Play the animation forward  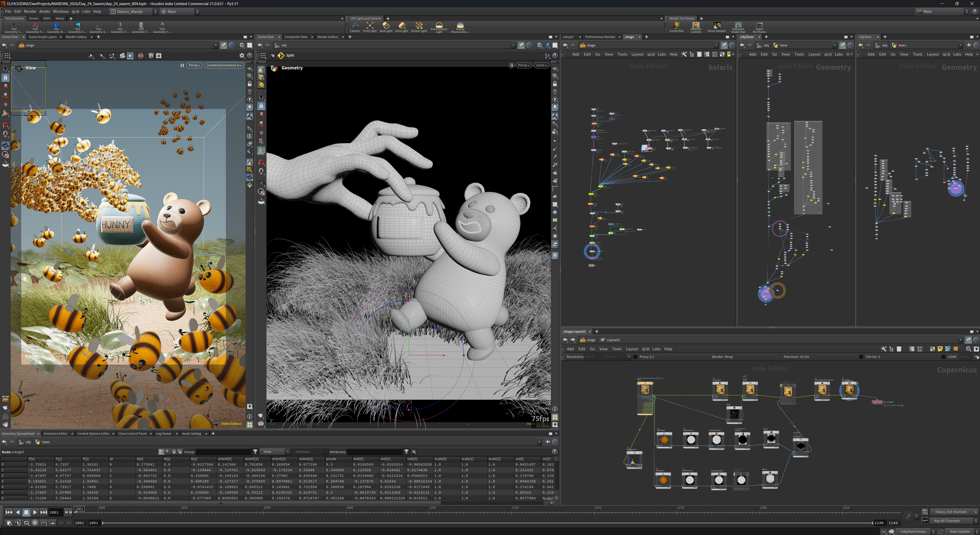coord(35,512)
